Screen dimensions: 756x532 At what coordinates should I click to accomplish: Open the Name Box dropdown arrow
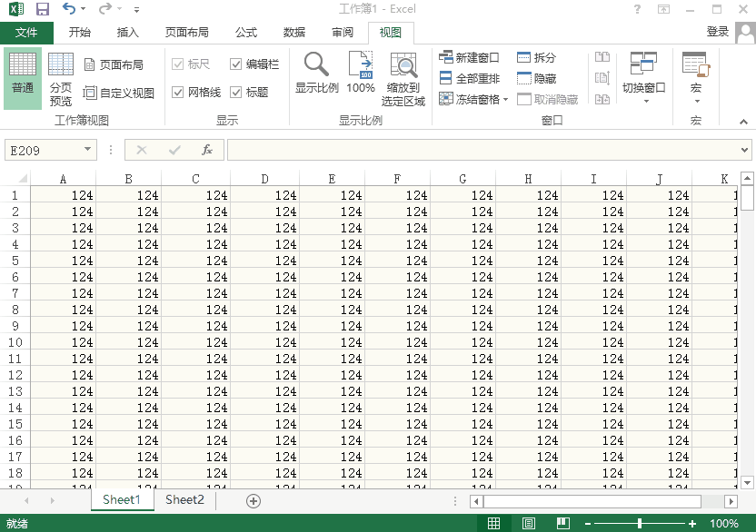click(x=88, y=149)
